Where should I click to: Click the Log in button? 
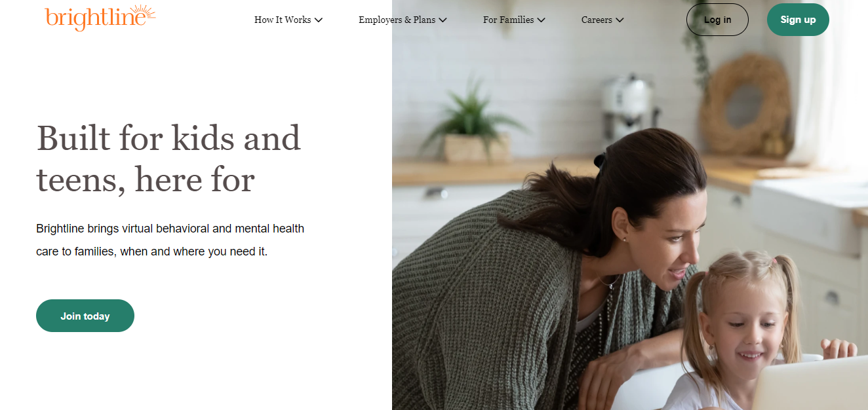[x=717, y=20]
